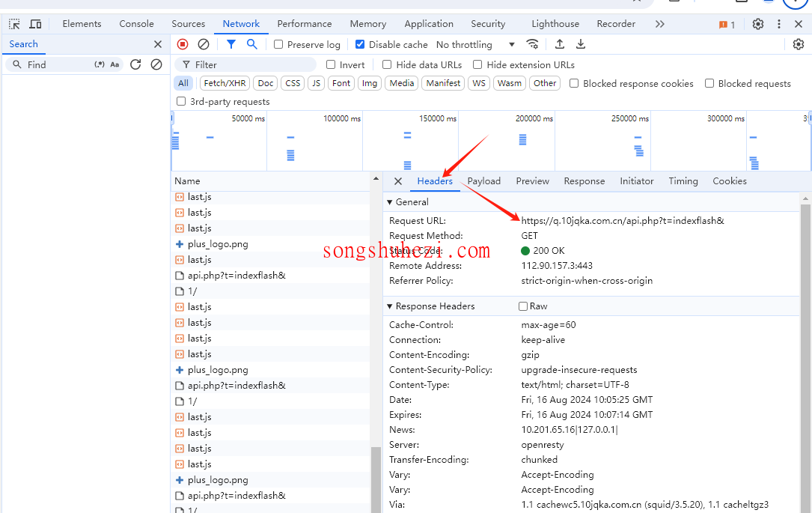812x513 pixels.
Task: Clear the network log
Action: click(x=204, y=45)
